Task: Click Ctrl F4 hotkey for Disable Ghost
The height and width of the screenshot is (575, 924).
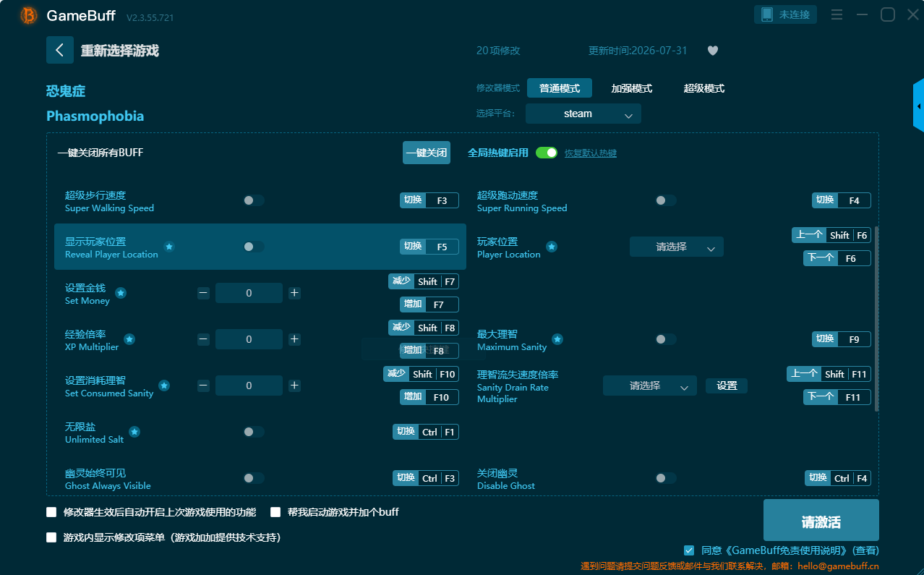Action: click(x=838, y=478)
